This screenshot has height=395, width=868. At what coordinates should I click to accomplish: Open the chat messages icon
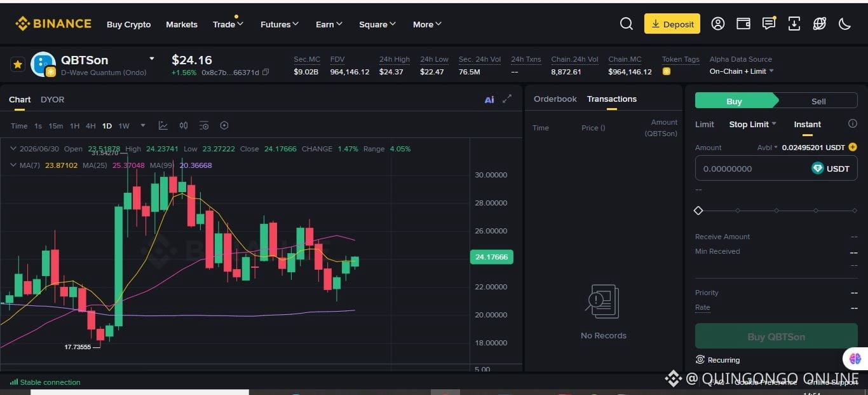click(769, 24)
